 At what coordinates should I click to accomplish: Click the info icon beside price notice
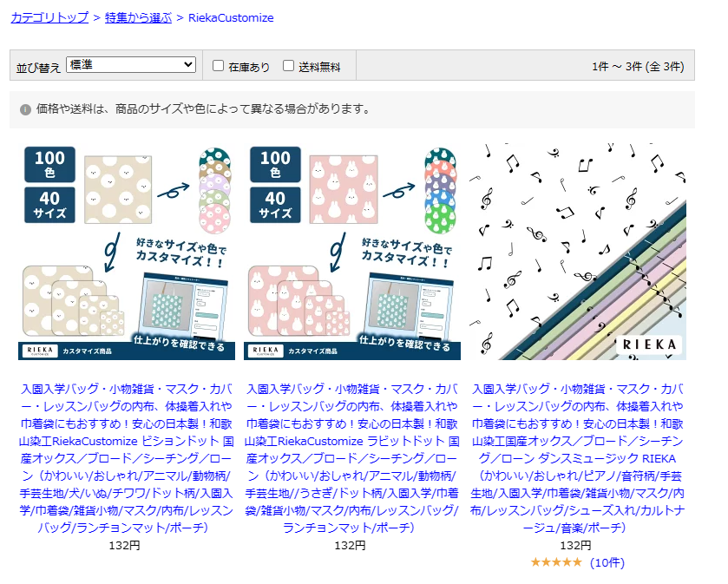coord(25,109)
